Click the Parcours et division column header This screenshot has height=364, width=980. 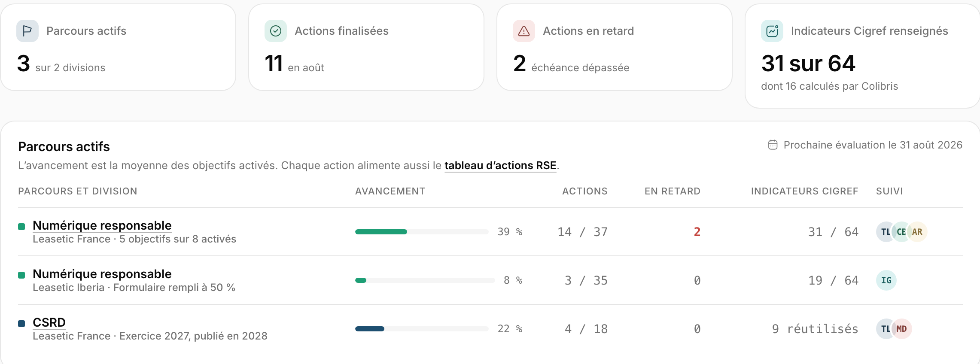[78, 191]
